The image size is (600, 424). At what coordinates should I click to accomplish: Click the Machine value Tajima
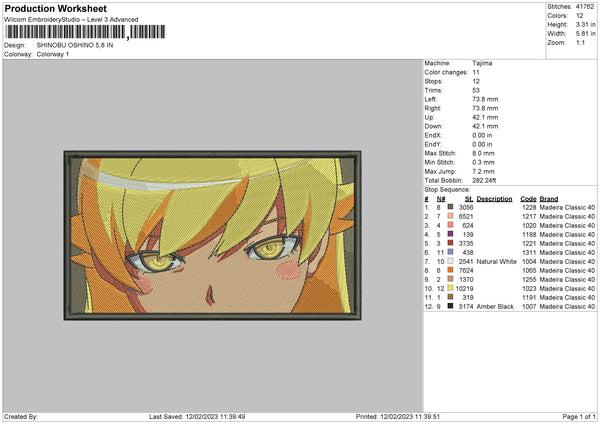482,63
